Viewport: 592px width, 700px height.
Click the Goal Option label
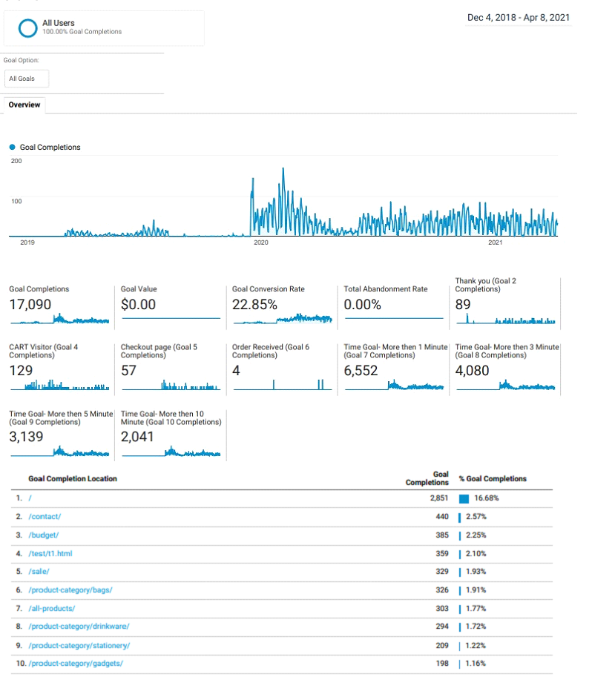21,60
